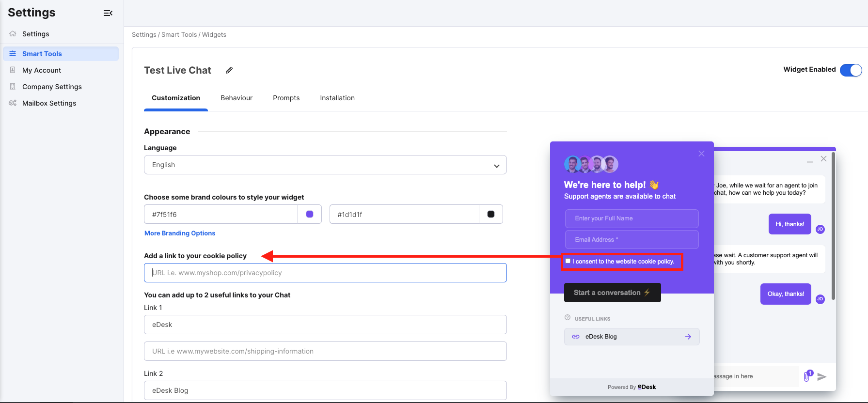Switch to the Customization tab

click(x=176, y=98)
